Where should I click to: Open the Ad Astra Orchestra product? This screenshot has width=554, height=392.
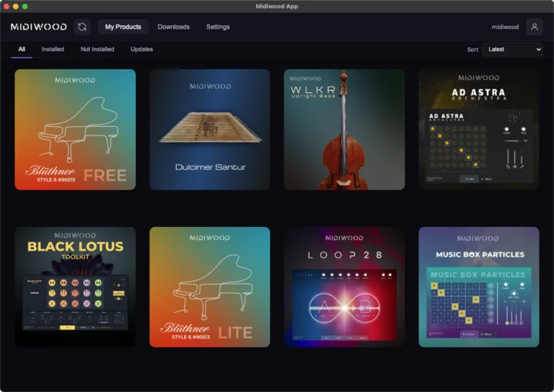[479, 130]
